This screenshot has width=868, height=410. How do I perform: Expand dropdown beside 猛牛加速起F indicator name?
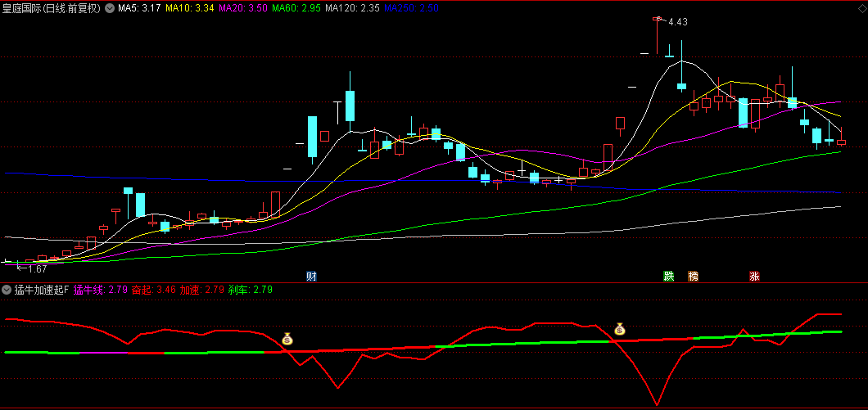point(7,290)
